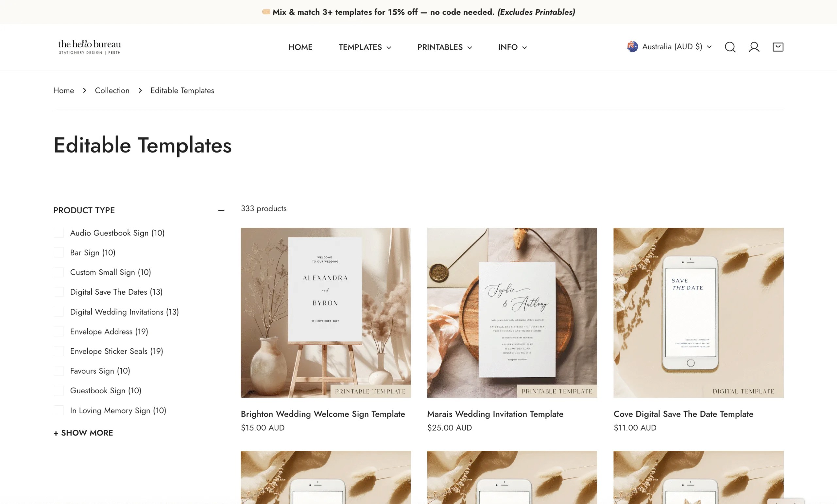Image resolution: width=837 pixels, height=504 pixels.
Task: Open the Info navigation menu
Action: pyautogui.click(x=512, y=47)
